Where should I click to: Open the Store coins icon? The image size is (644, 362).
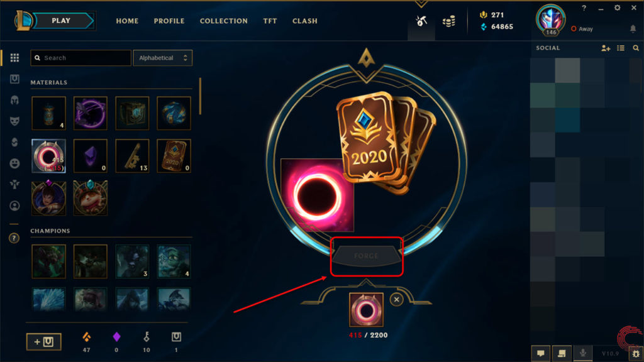(x=448, y=21)
